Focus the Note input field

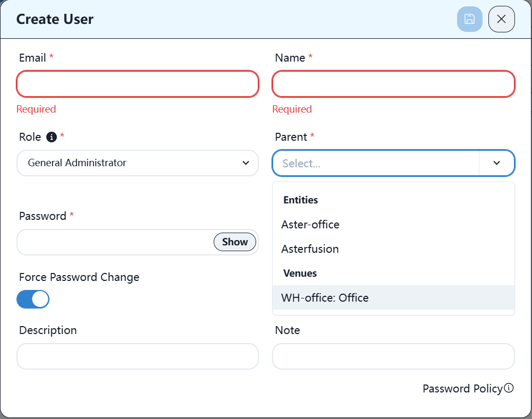393,356
